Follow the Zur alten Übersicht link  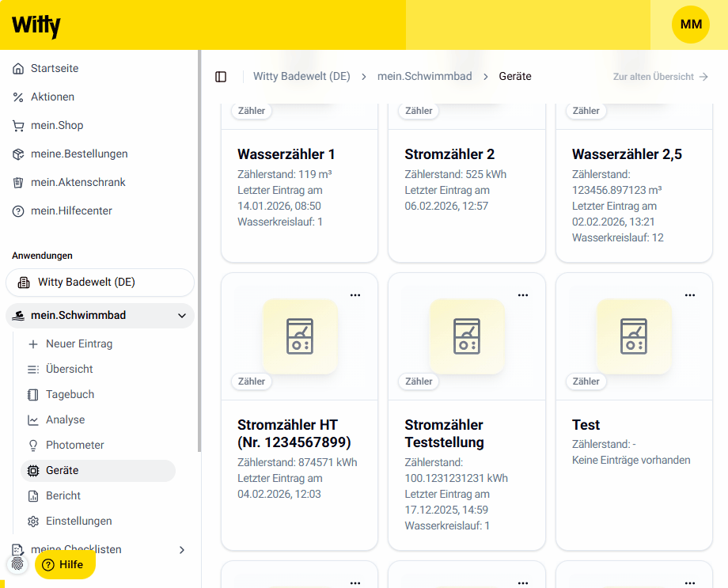660,77
